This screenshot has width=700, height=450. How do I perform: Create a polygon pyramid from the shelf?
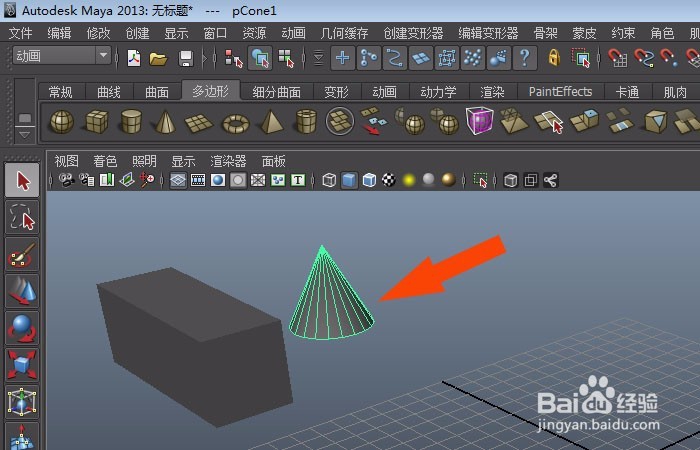point(271,122)
